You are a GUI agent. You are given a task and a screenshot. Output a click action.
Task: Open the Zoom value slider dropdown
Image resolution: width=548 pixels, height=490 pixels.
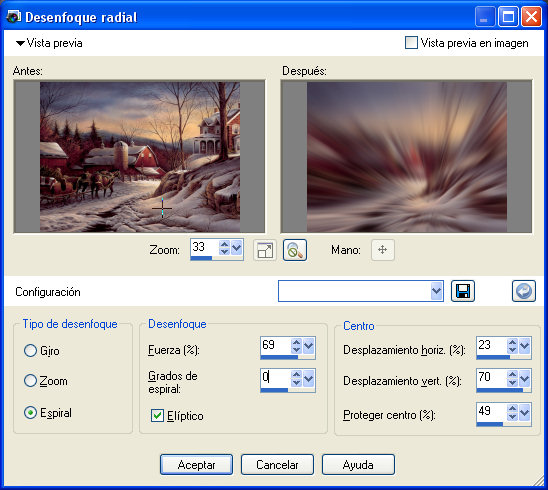coord(237,248)
